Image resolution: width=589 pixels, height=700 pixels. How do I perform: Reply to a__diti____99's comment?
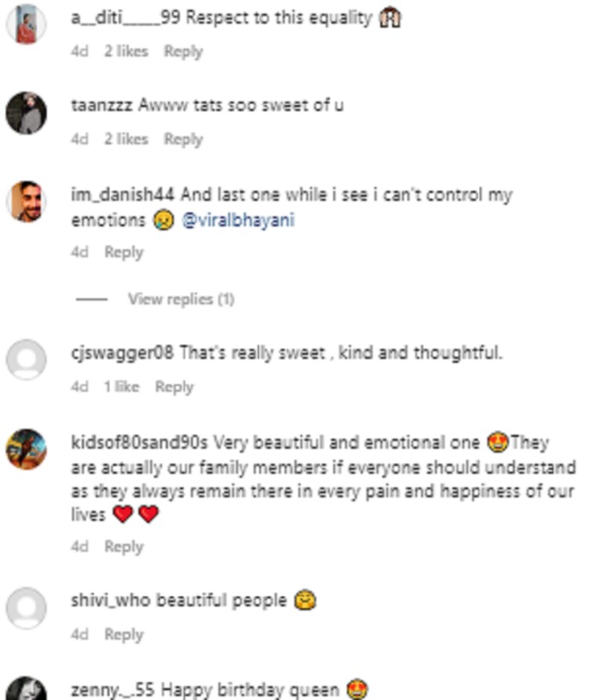click(x=183, y=52)
